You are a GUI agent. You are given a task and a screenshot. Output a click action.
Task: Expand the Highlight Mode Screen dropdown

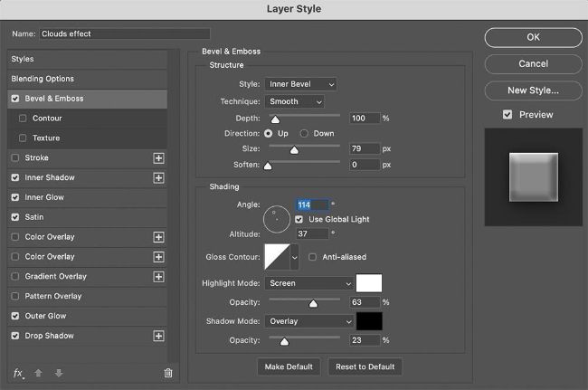(x=309, y=283)
